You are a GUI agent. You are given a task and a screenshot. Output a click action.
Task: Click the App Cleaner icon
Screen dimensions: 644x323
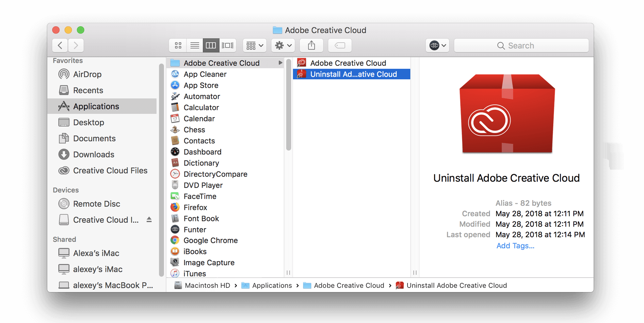click(x=175, y=74)
